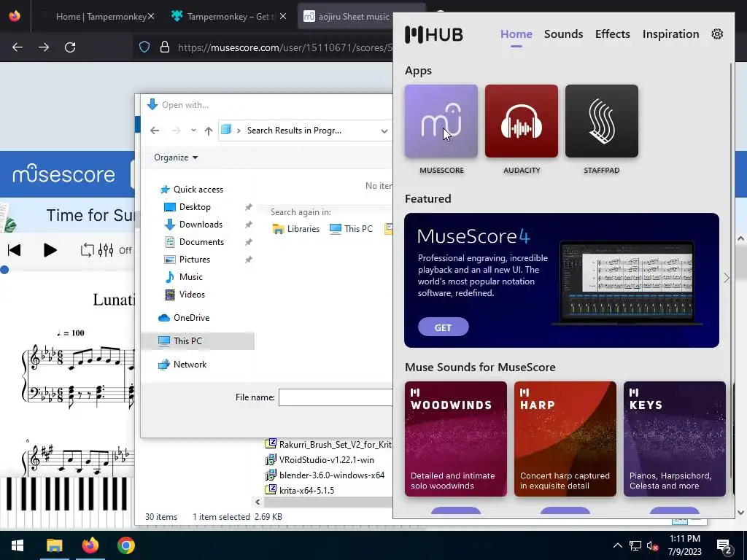Screen dimensions: 747x560
Task: Open the mixer sliders icon on MuseScore page
Action: point(106,250)
